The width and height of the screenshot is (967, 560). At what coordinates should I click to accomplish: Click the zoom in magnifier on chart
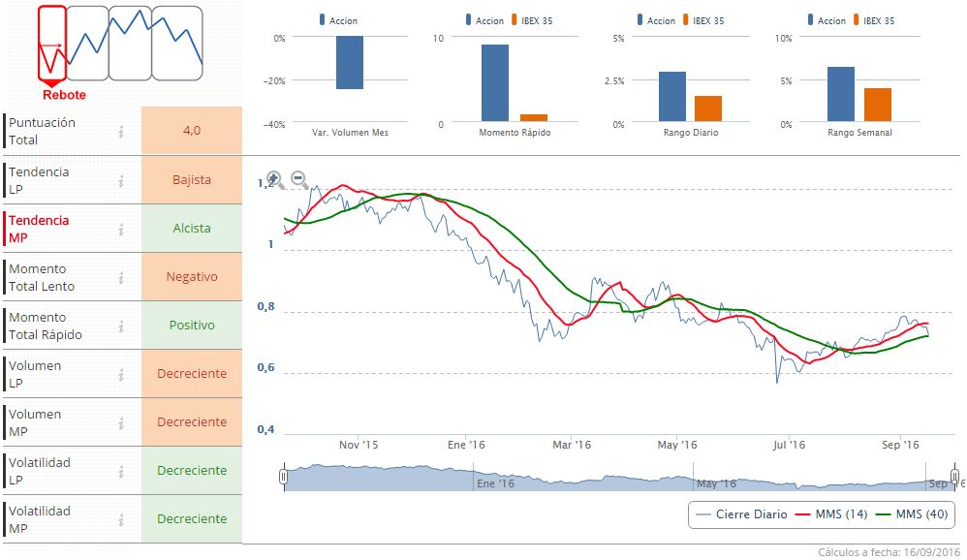click(x=273, y=179)
